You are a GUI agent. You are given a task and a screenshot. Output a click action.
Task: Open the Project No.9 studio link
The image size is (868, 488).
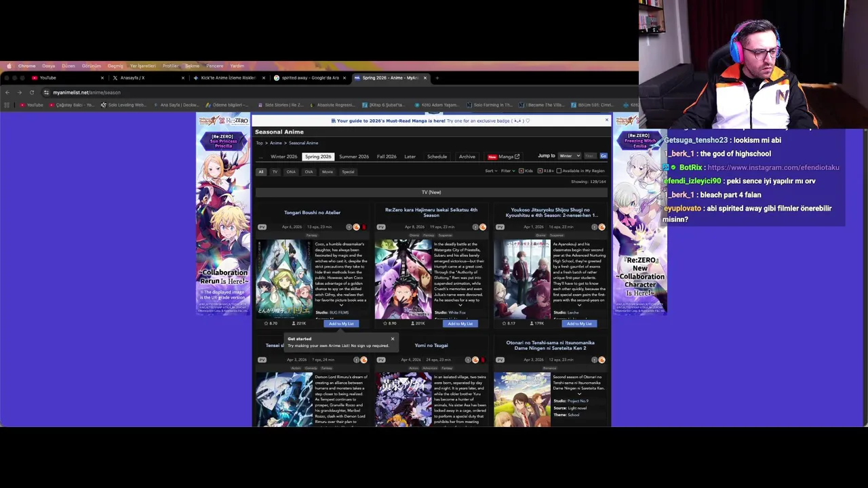(x=577, y=401)
